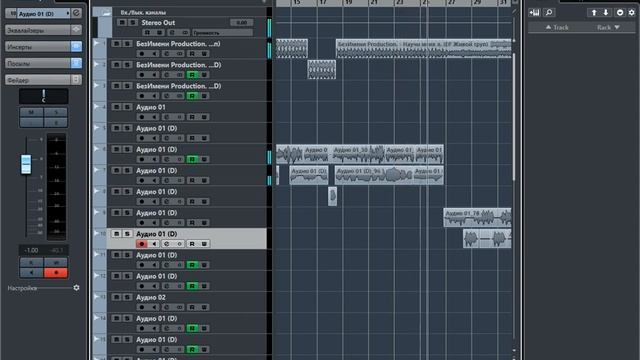The height and width of the screenshot is (360, 640).
Task: Click the magnifier search icon in the right panel
Action: point(549,13)
